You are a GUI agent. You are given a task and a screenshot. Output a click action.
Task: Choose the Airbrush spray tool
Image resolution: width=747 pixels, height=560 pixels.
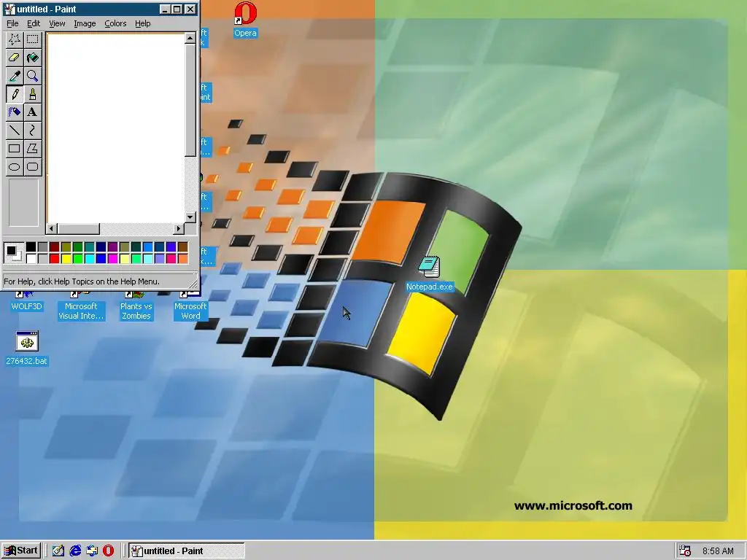15,112
